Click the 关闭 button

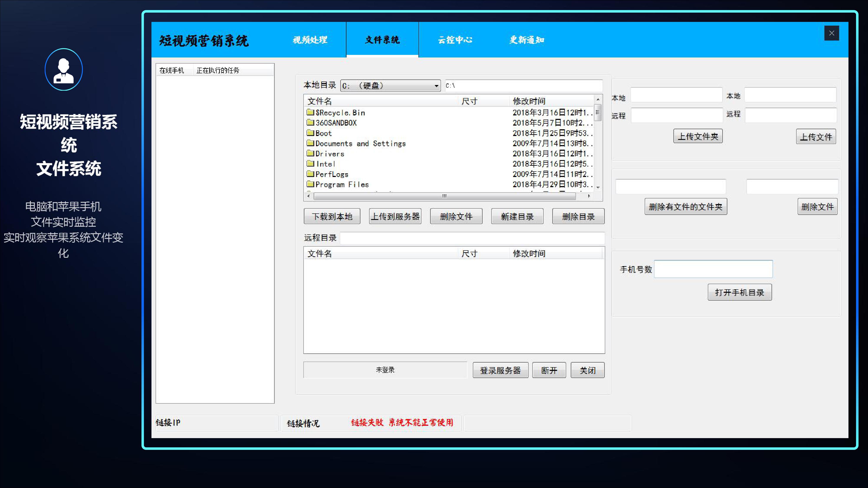coord(588,370)
